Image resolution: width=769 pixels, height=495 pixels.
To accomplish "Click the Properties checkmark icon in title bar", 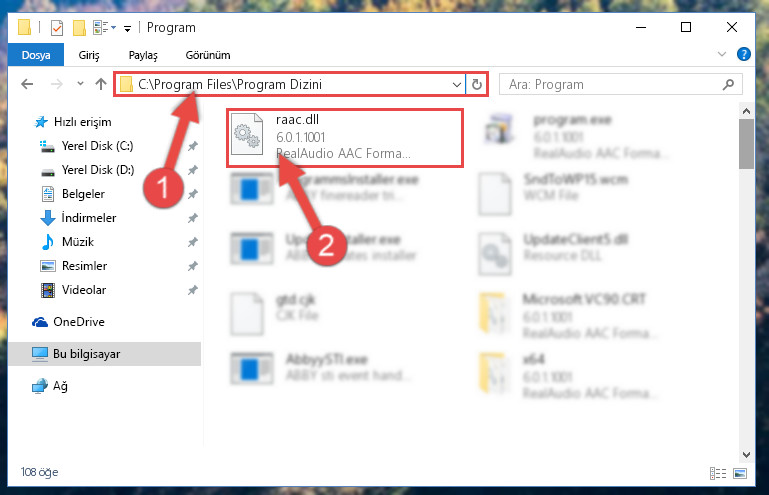I will point(57,28).
